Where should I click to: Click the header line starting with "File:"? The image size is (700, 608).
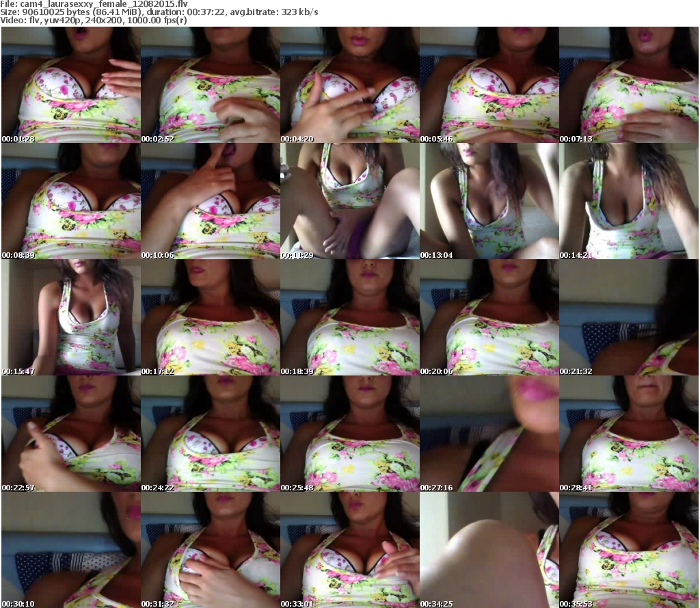[94, 4]
